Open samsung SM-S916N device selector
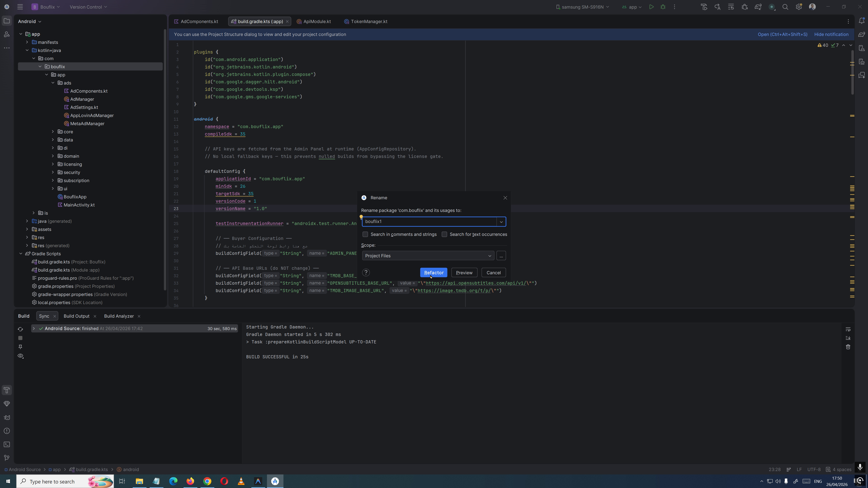This screenshot has width=868, height=488. 582,7
